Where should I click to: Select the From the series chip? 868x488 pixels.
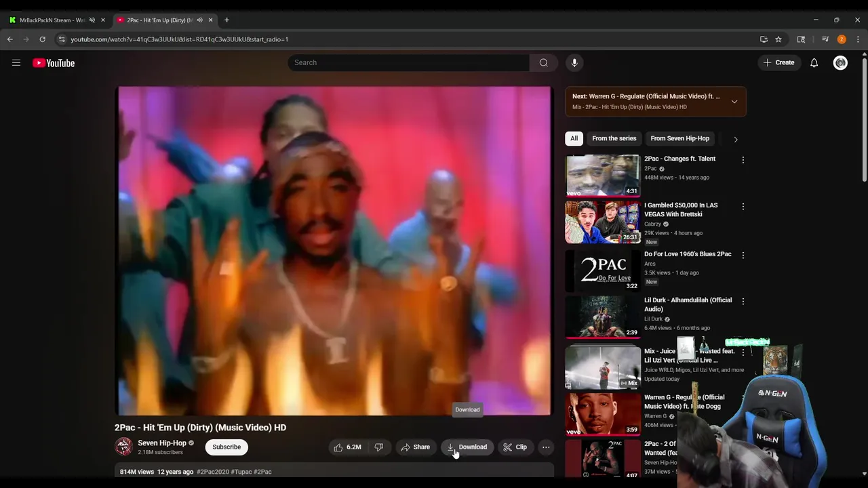pos(614,138)
